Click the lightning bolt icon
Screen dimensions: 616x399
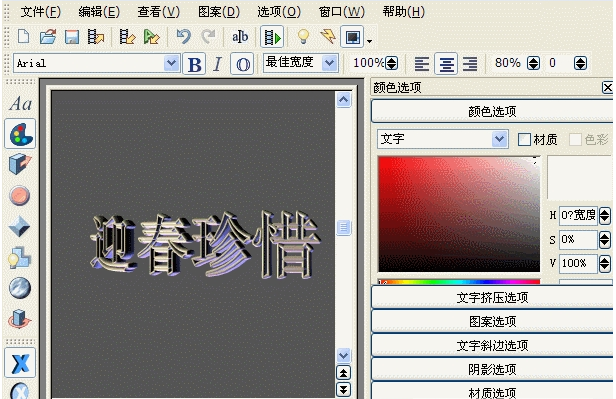click(x=328, y=37)
